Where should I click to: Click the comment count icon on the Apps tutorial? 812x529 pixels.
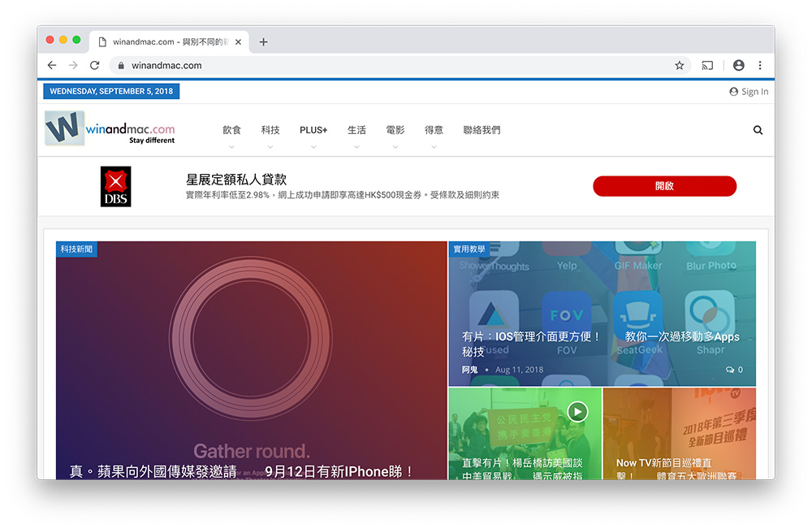click(x=729, y=369)
